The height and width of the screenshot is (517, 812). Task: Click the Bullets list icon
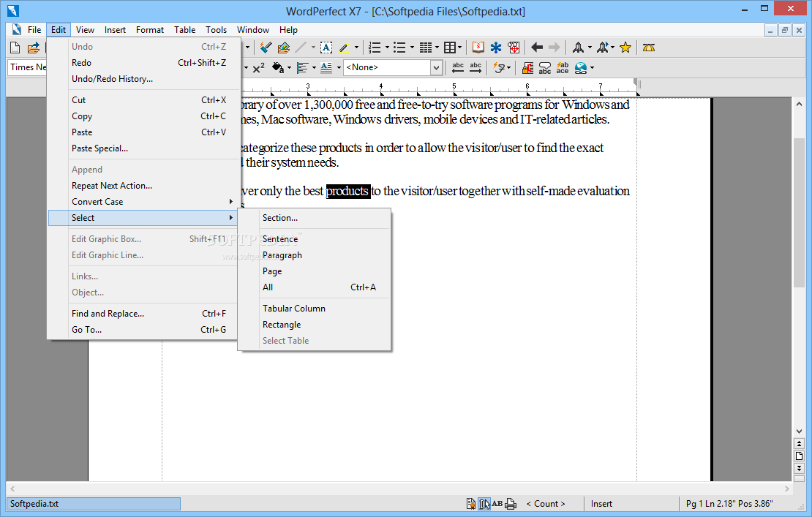pos(399,48)
